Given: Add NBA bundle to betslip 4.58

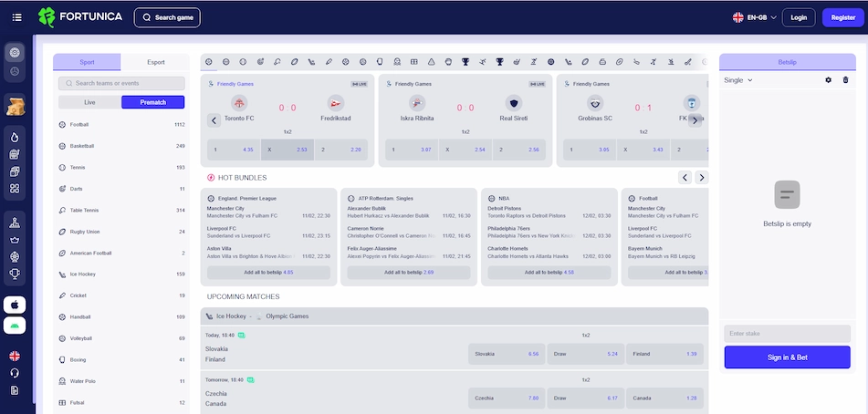Looking at the screenshot, I should (x=549, y=273).
